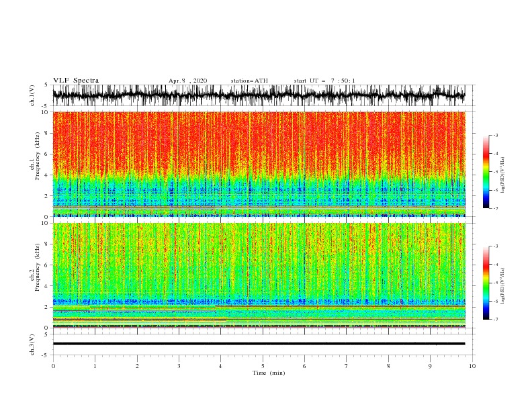
Task: Click the ch.1 voltage waveform trace
Action: point(259,95)
